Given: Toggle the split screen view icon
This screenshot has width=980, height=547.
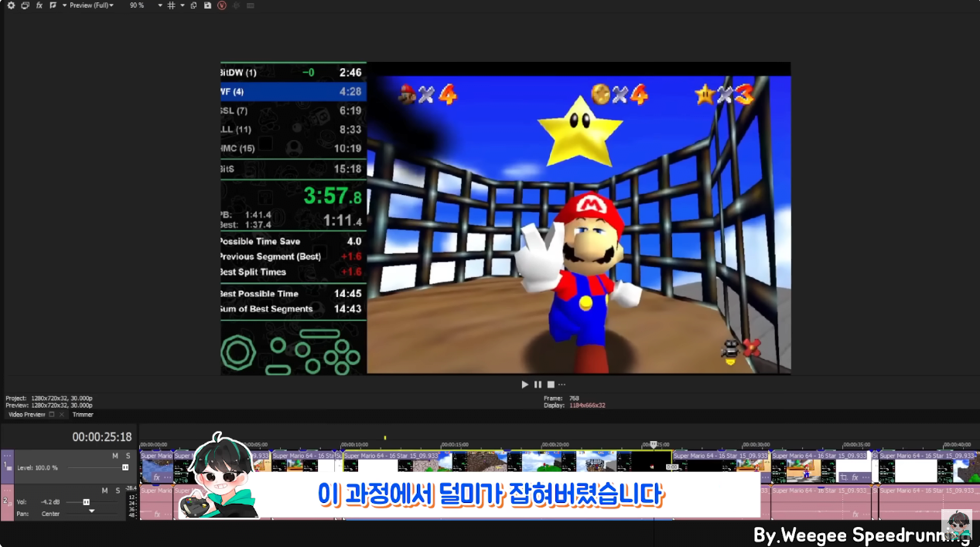Looking at the screenshot, I should pos(52,5).
